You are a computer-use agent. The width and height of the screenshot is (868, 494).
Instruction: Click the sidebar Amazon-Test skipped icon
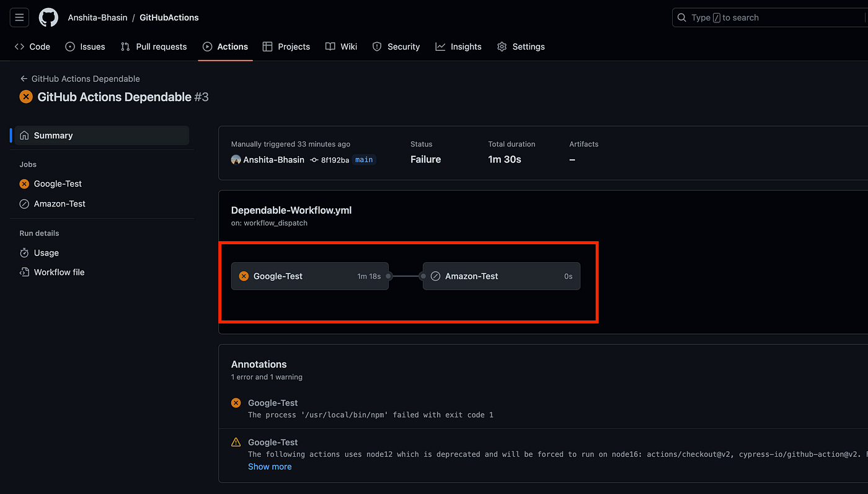point(24,203)
